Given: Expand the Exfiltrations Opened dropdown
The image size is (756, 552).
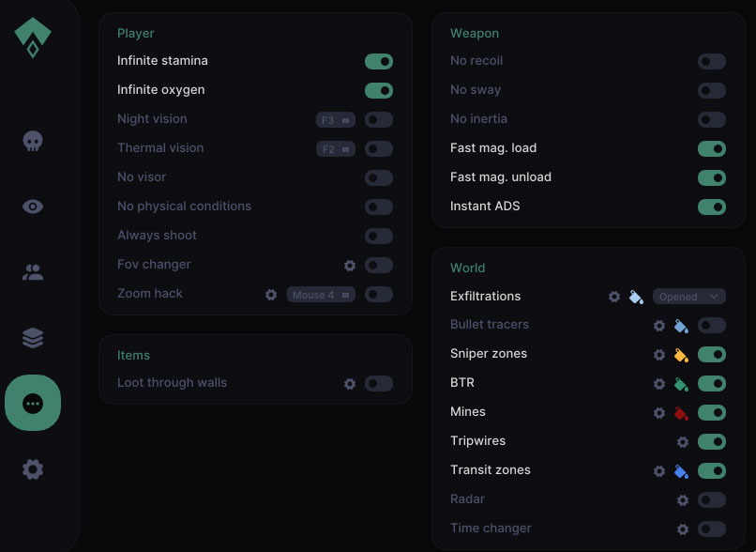Looking at the screenshot, I should point(689,297).
